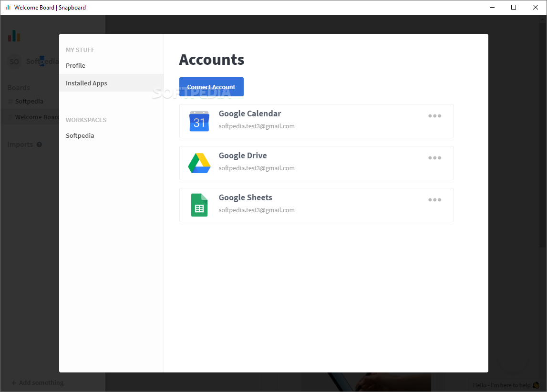Click the Google Sheets icon
This screenshot has width=547, height=392.
click(199, 205)
